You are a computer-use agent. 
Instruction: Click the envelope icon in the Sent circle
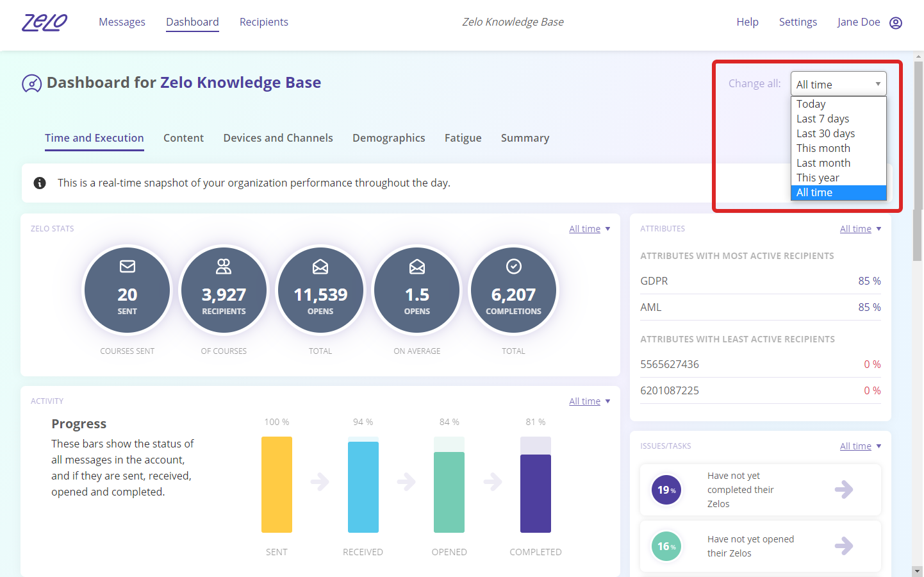(128, 266)
